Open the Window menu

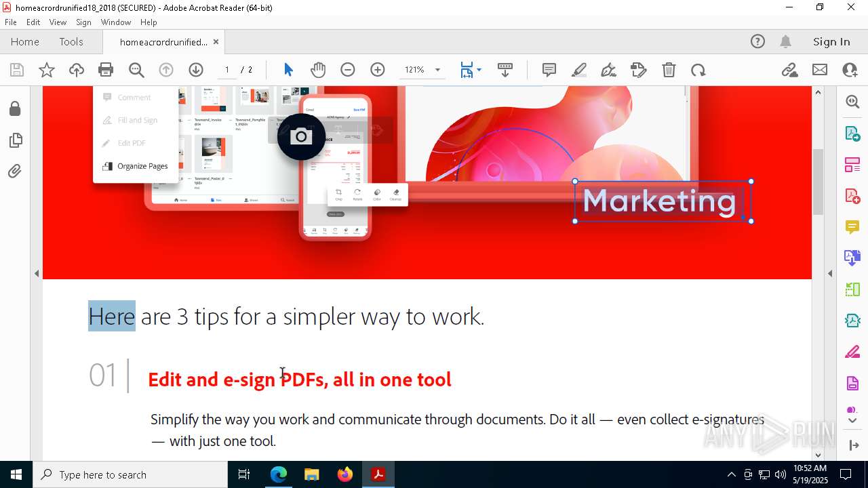tap(116, 22)
